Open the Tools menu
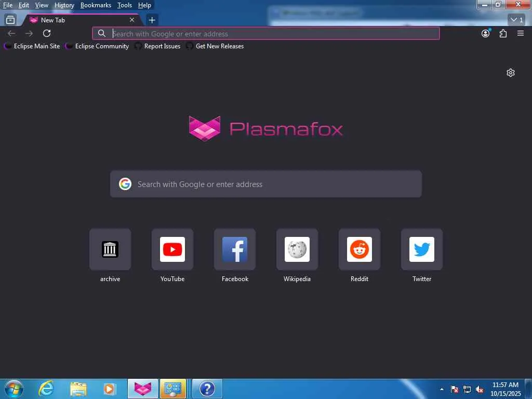Image resolution: width=532 pixels, height=399 pixels. [125, 5]
